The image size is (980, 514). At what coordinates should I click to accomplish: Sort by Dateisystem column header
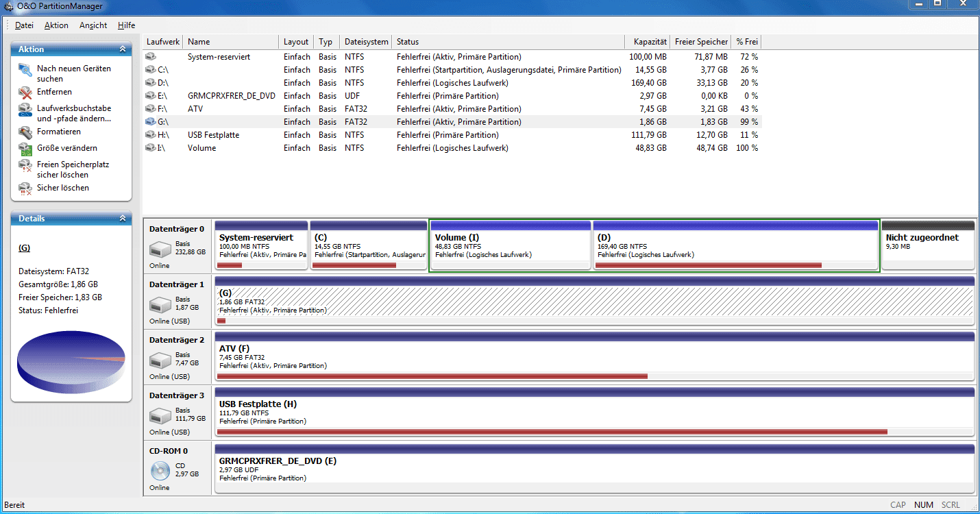click(367, 42)
